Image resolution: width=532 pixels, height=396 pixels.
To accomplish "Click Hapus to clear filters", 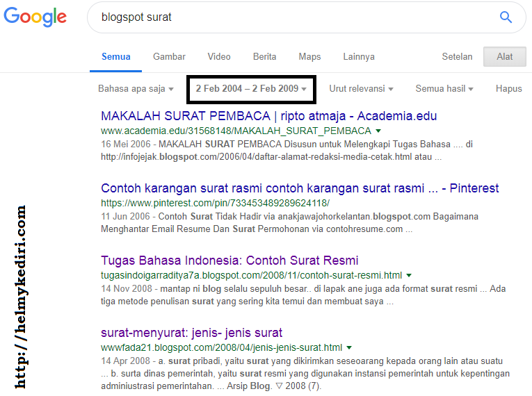I will pyautogui.click(x=508, y=89).
